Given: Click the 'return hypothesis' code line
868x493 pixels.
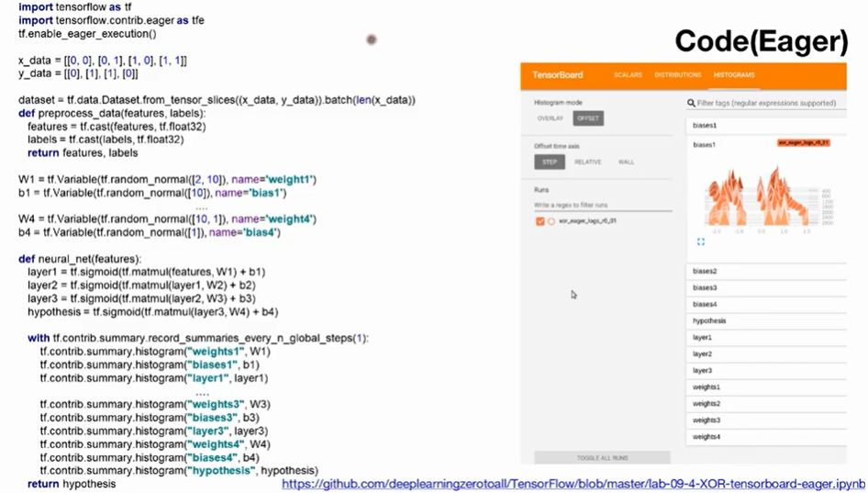Looking at the screenshot, I should [72, 484].
